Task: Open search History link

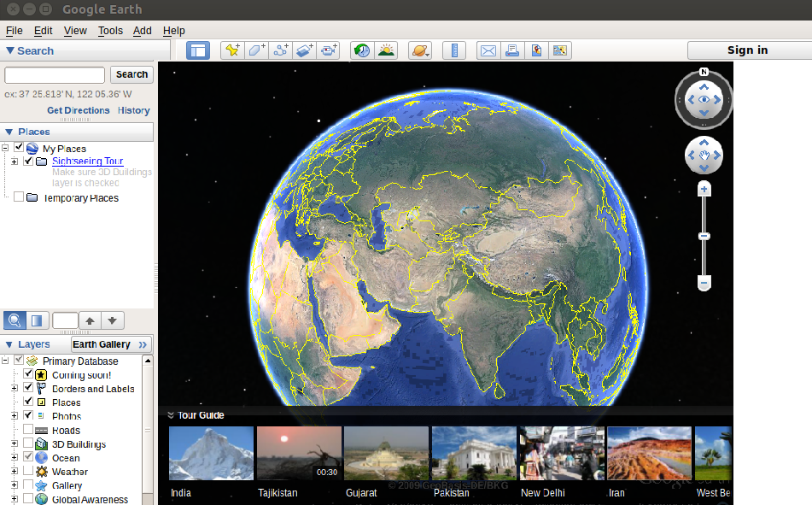Action: pyautogui.click(x=133, y=110)
